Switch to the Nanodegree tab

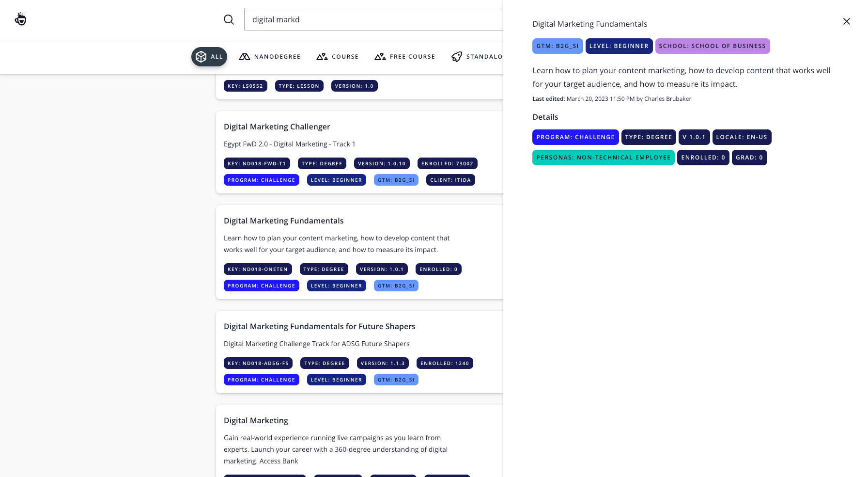[x=277, y=57]
